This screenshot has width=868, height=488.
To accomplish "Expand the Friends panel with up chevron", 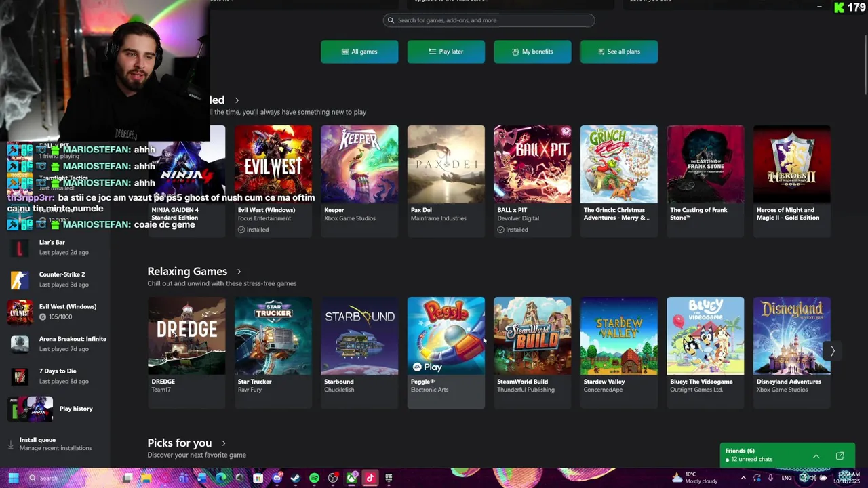I will point(816,456).
